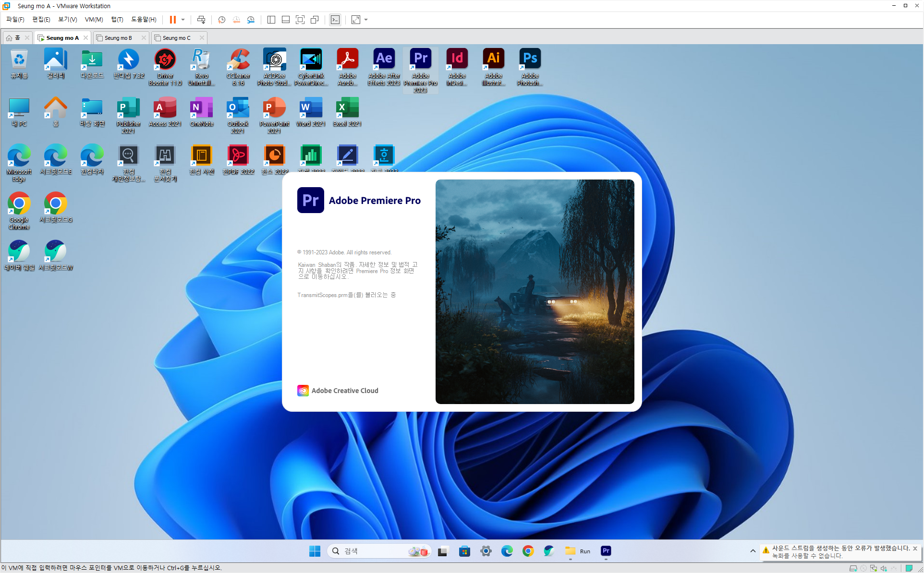The width and height of the screenshot is (924, 573).
Task: Enter full screen mode
Action: point(300,20)
